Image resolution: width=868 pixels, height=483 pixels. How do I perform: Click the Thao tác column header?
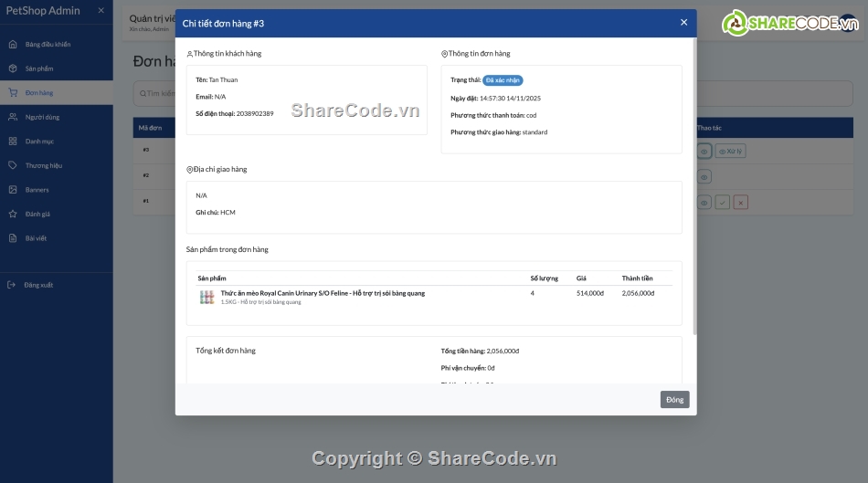click(709, 128)
